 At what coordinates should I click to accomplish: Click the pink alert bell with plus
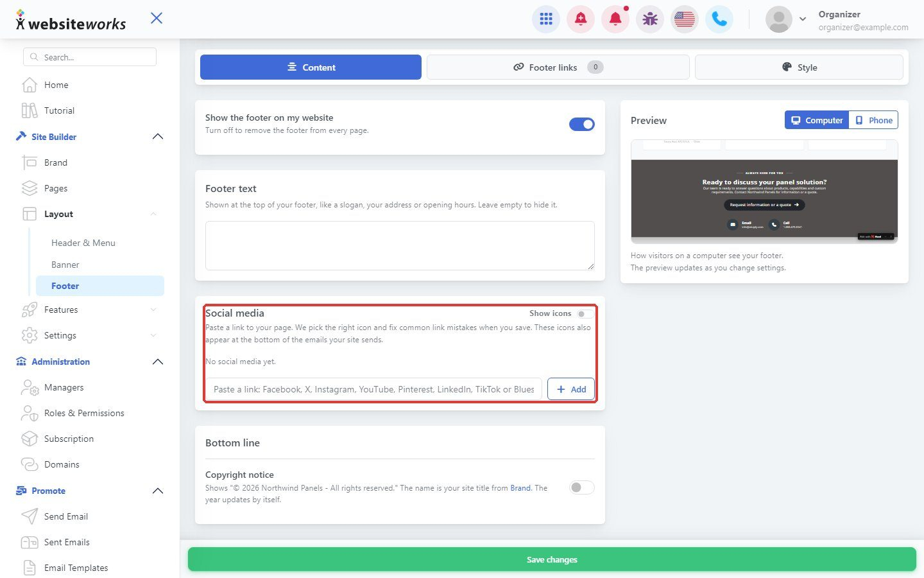tap(581, 19)
